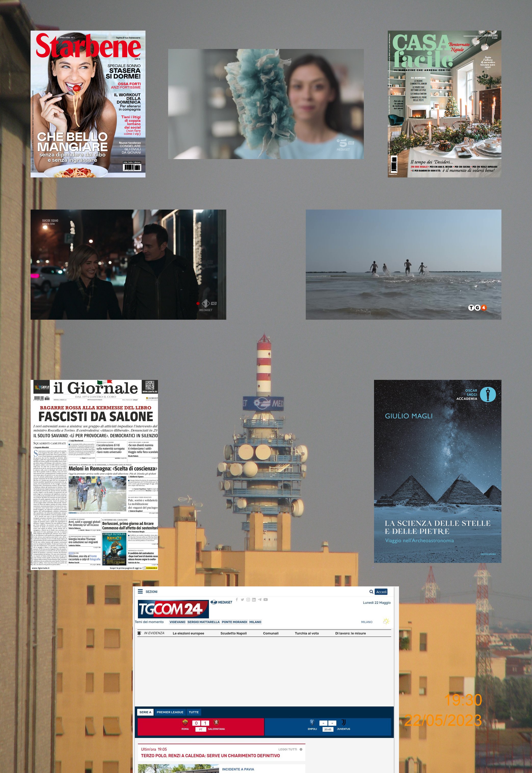Click the notification bell icon near In Evidenza
The height and width of the screenshot is (773, 532).
click(139, 633)
